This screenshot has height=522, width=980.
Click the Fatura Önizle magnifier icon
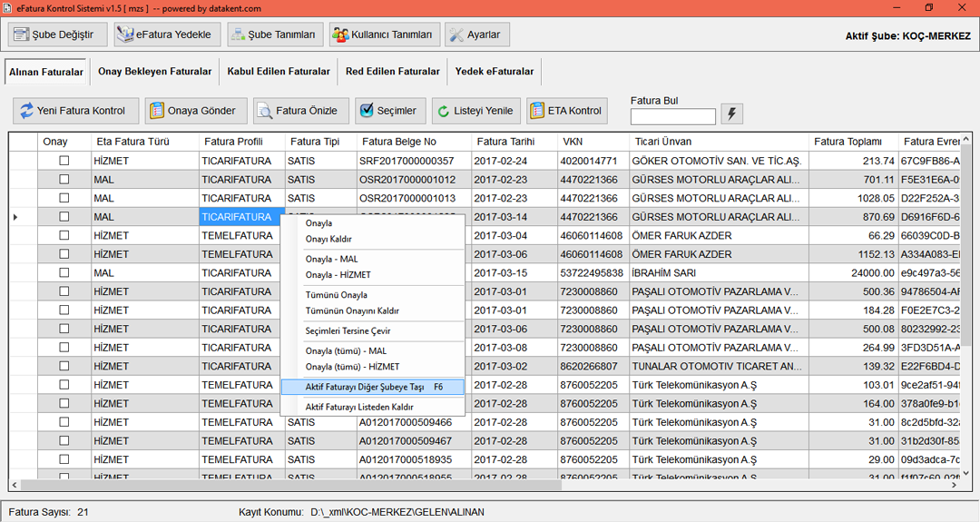tap(265, 111)
